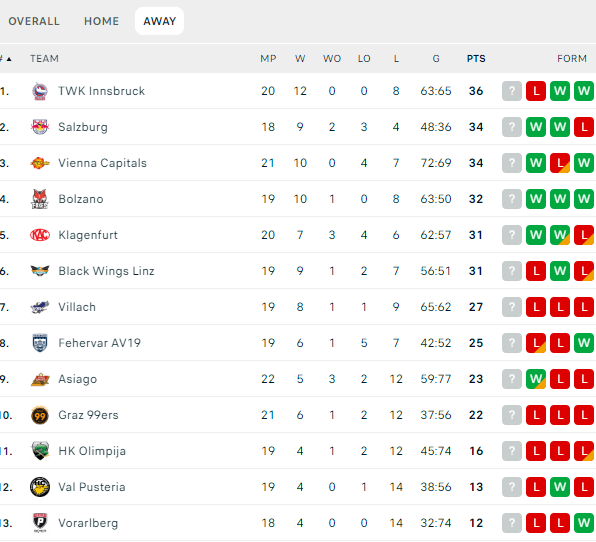Sort table by MP column header
Image resolution: width=596 pixels, height=542 pixels.
268,59
